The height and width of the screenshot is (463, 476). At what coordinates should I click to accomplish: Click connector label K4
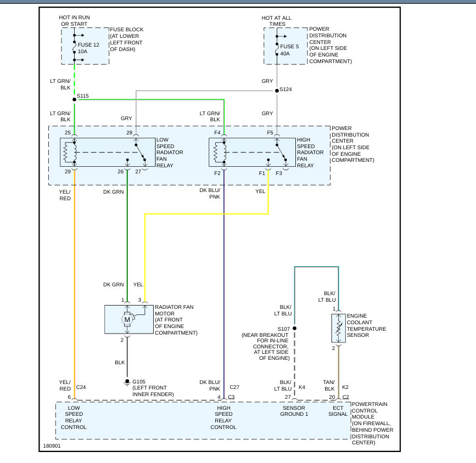pos(302,387)
